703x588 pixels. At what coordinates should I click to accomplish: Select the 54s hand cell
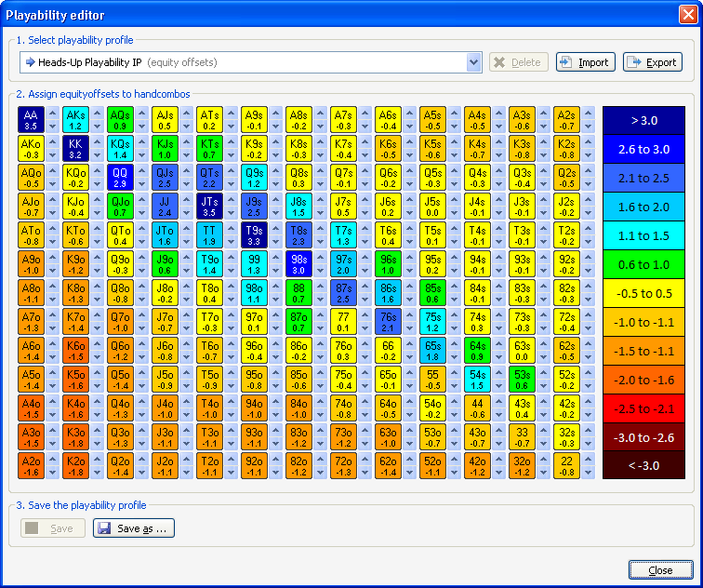(477, 379)
